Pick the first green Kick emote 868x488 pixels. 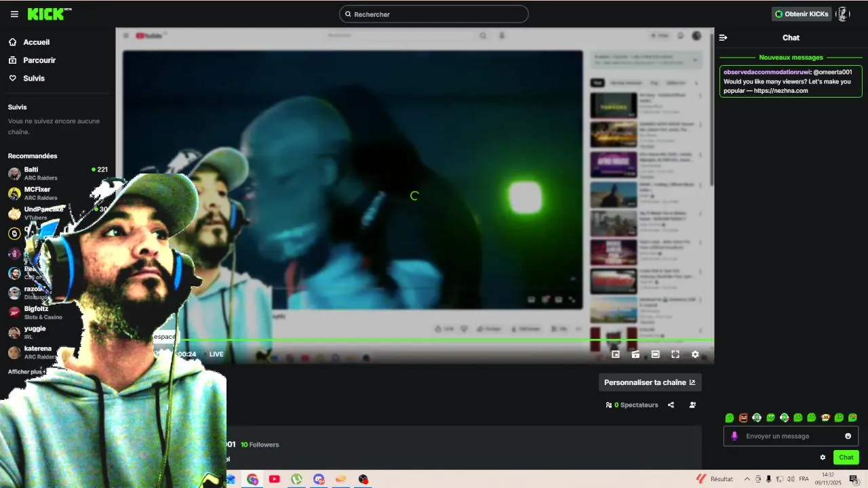(730, 418)
